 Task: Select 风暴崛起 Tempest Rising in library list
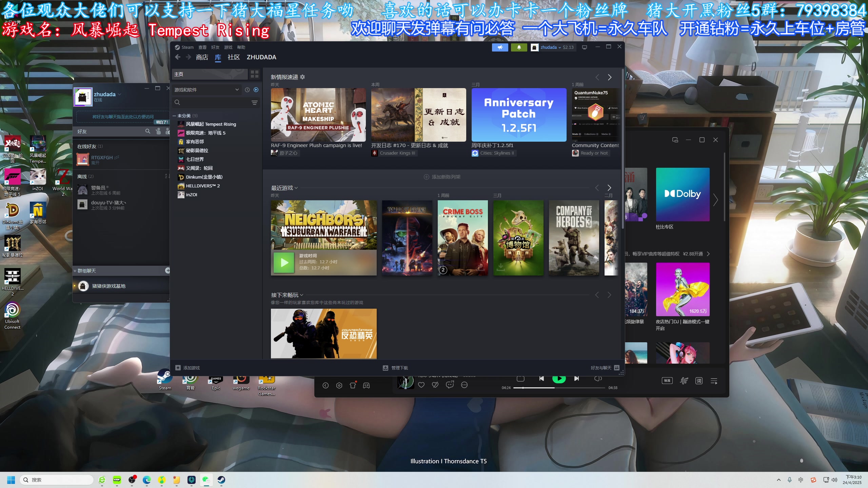tap(211, 124)
